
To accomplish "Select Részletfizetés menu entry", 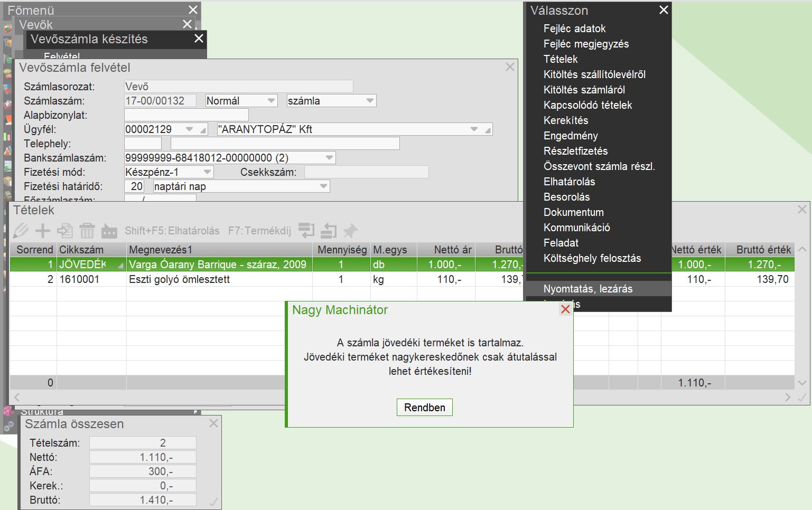I will pyautogui.click(x=575, y=151).
